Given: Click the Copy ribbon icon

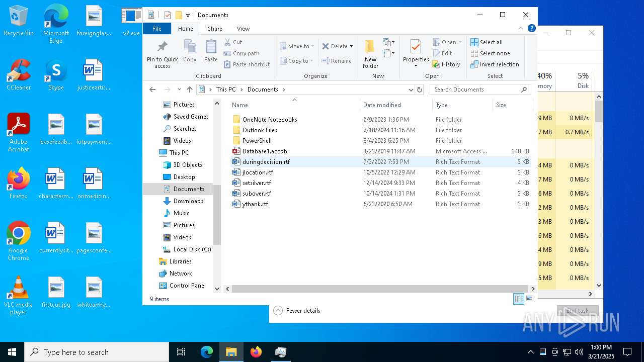Looking at the screenshot, I should 190,51.
